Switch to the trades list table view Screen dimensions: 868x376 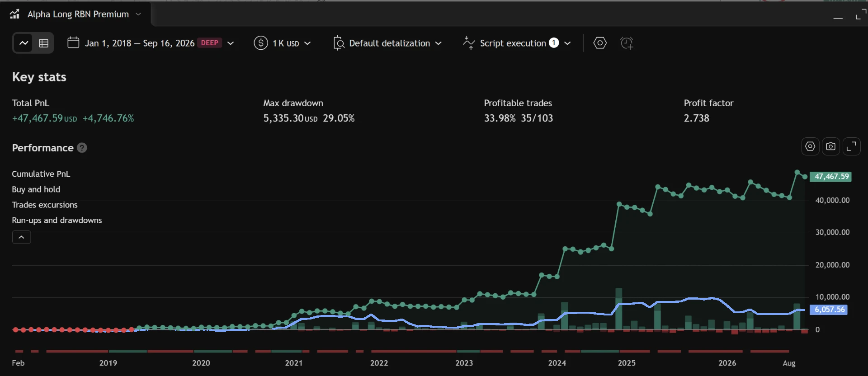point(44,43)
